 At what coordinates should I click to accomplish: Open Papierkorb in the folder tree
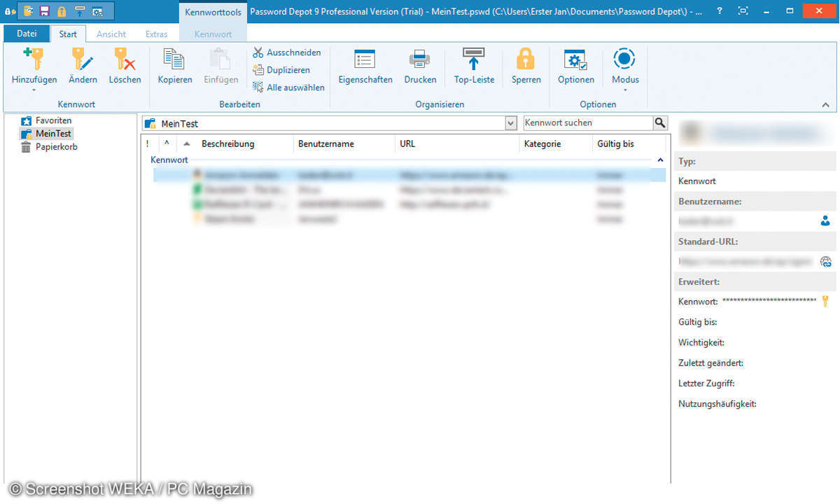(x=49, y=147)
